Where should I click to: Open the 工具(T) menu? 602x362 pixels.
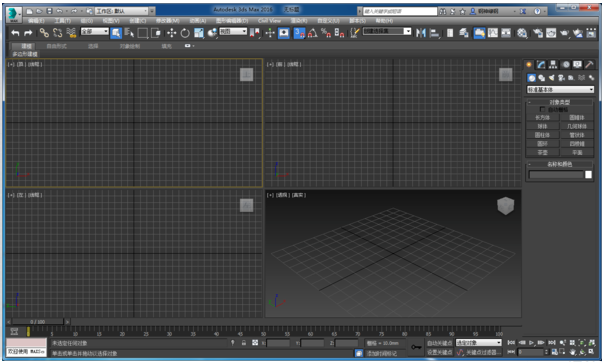click(x=62, y=21)
